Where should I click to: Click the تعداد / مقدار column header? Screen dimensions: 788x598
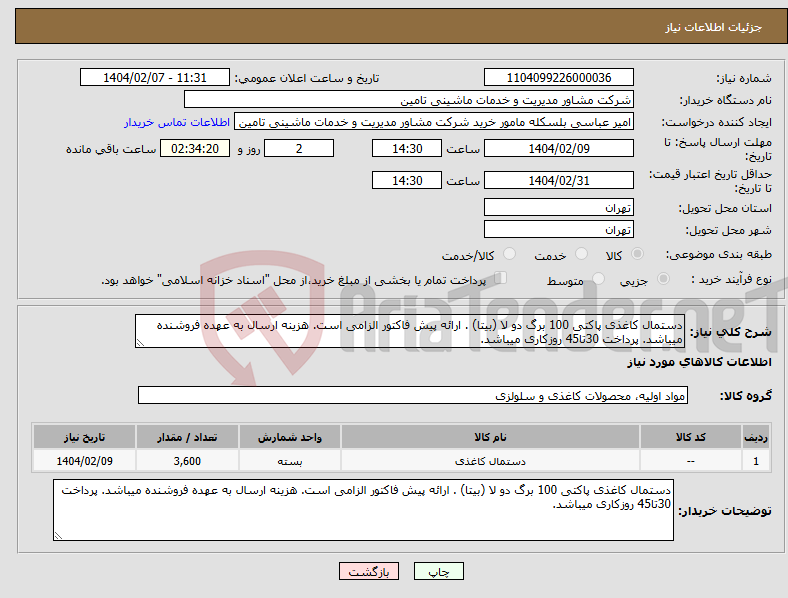point(187,437)
